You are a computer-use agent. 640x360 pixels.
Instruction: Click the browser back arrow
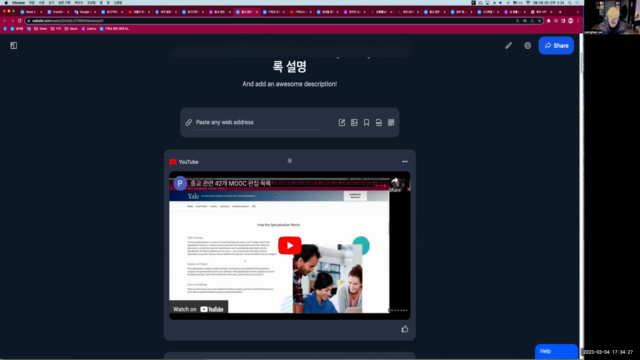[x=5, y=21]
